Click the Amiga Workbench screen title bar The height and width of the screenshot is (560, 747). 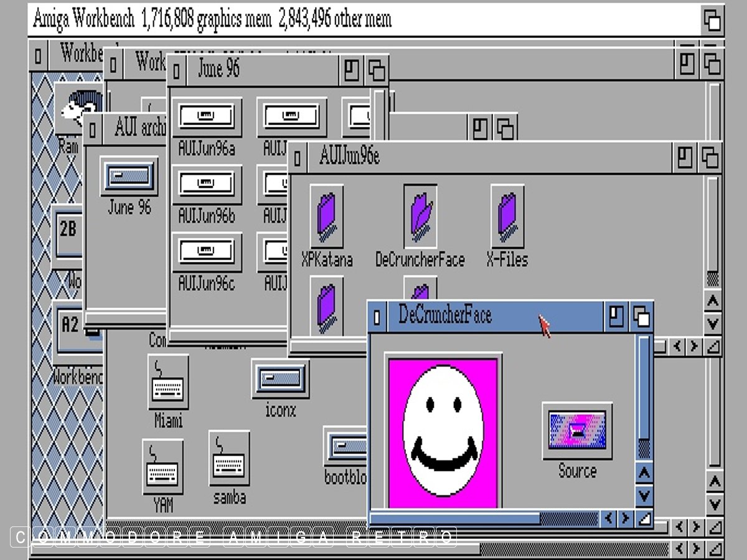pos(361,20)
